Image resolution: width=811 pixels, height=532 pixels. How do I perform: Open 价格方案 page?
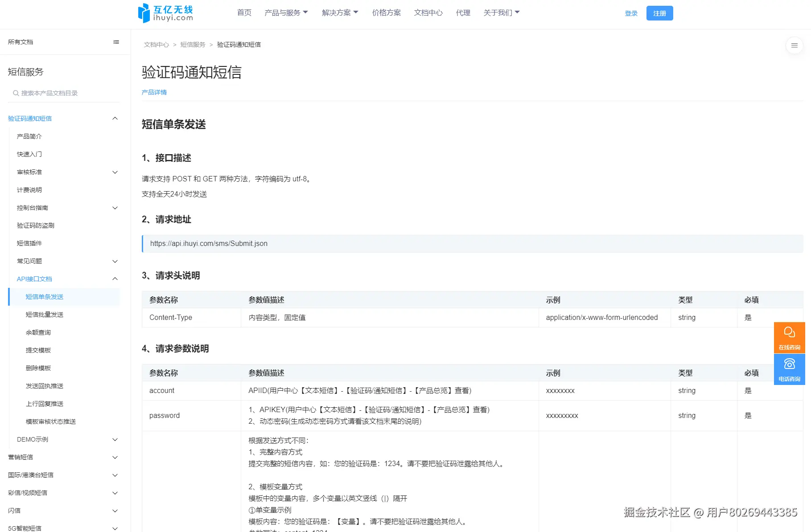coord(387,12)
